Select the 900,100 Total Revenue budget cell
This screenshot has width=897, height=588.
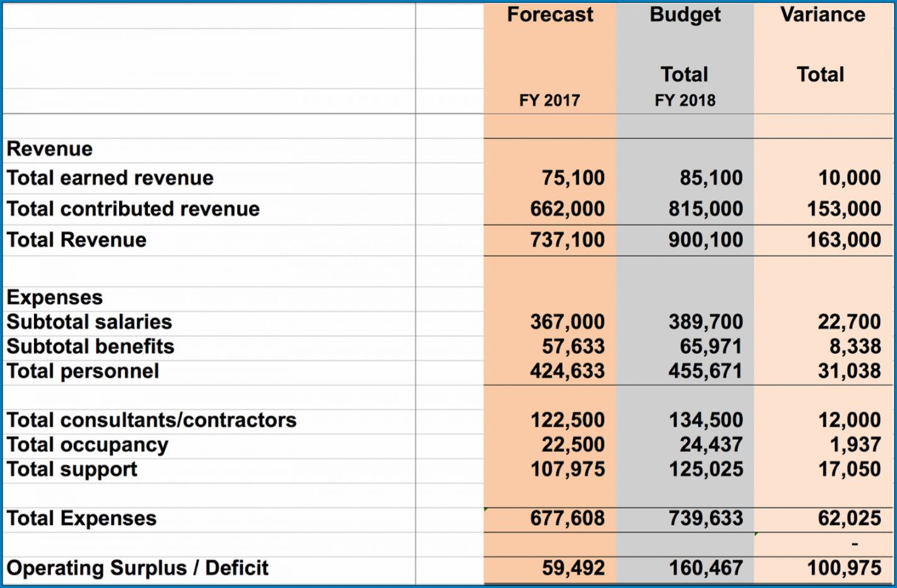point(705,240)
